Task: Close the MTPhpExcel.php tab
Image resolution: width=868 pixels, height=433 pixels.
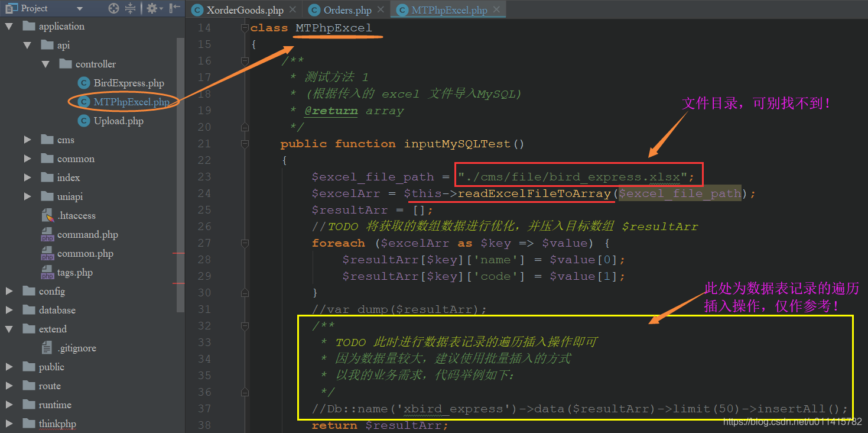Action: click(x=496, y=10)
